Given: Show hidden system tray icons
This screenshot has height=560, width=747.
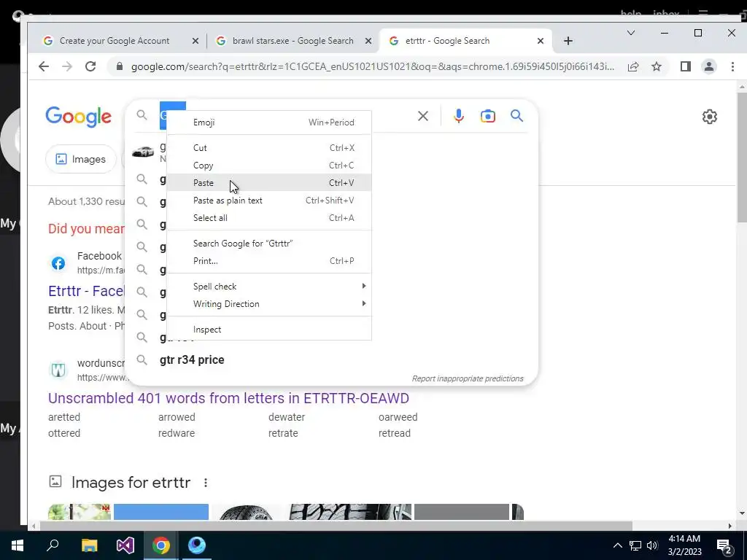Looking at the screenshot, I should [x=617, y=545].
